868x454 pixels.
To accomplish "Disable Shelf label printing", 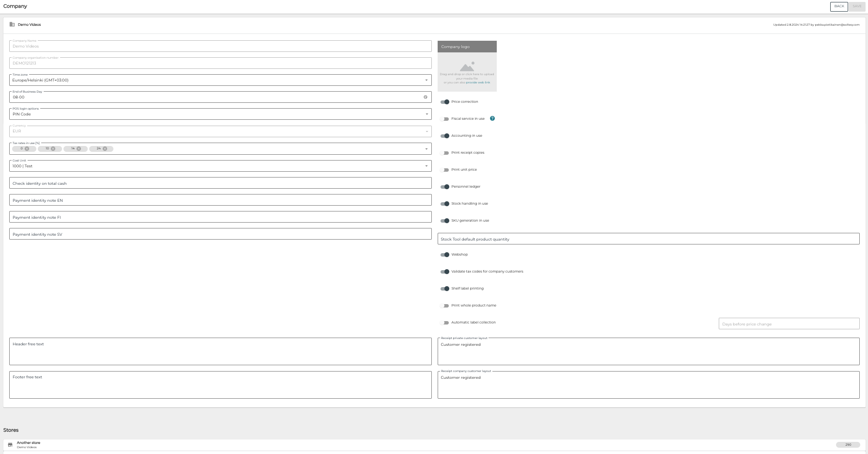I will tap(445, 289).
